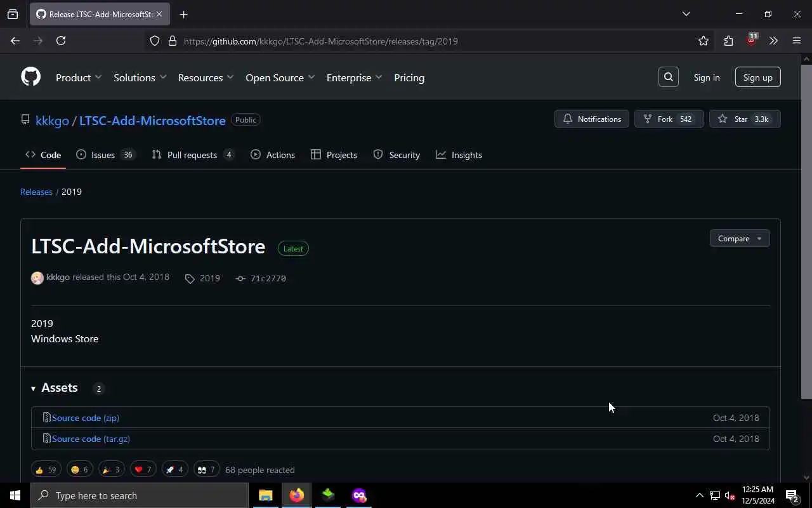Open the LTSC-Add-MicrosoftStore repository link

pyautogui.click(x=152, y=120)
